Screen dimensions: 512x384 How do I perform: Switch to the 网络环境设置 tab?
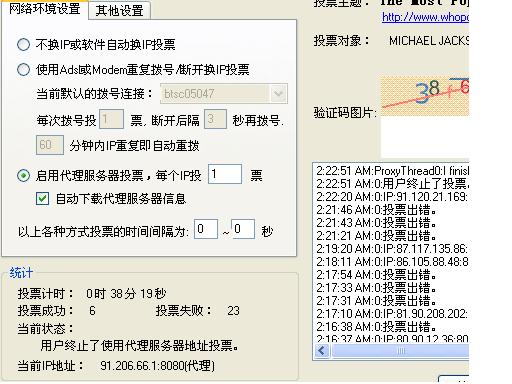45,9
